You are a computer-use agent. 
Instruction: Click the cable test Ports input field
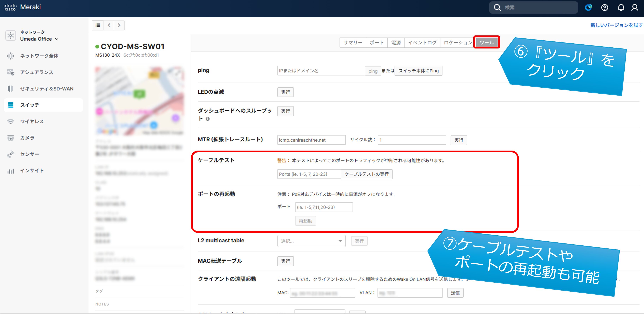309,174
